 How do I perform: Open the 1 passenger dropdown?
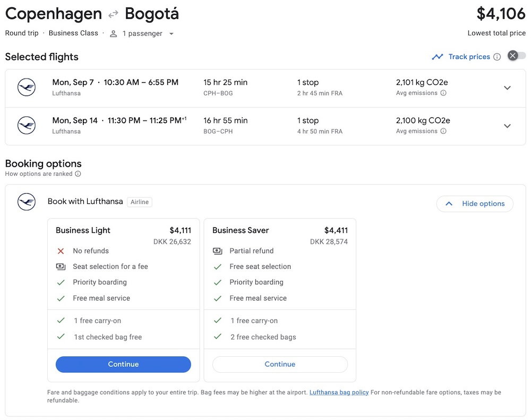click(x=142, y=33)
